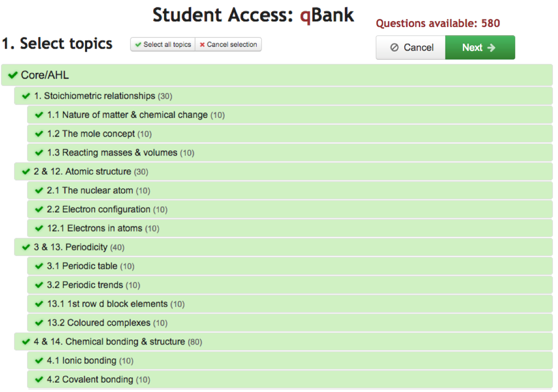The height and width of the screenshot is (392, 558).
Task: Click the checkmark icon beside 3.2 Periodic trends
Action: 39,285
